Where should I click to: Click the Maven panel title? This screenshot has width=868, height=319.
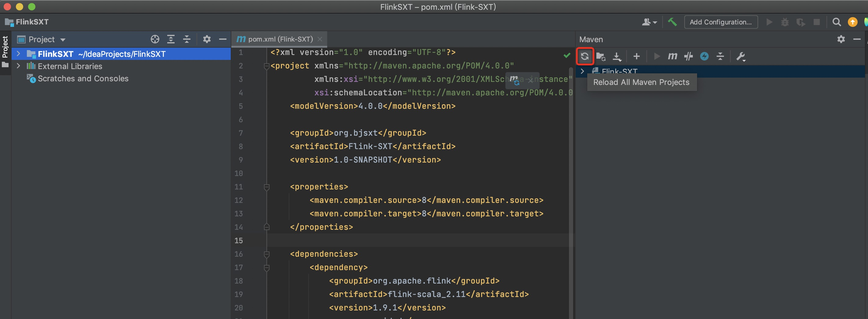[591, 39]
